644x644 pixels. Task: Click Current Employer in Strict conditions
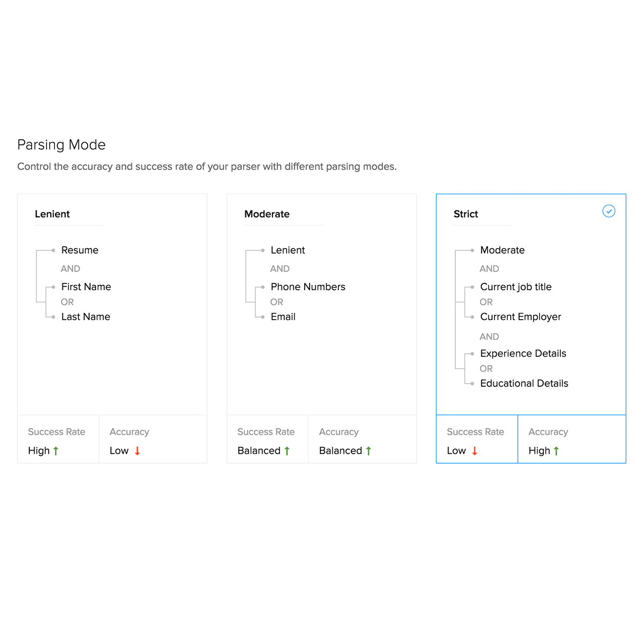(x=521, y=317)
